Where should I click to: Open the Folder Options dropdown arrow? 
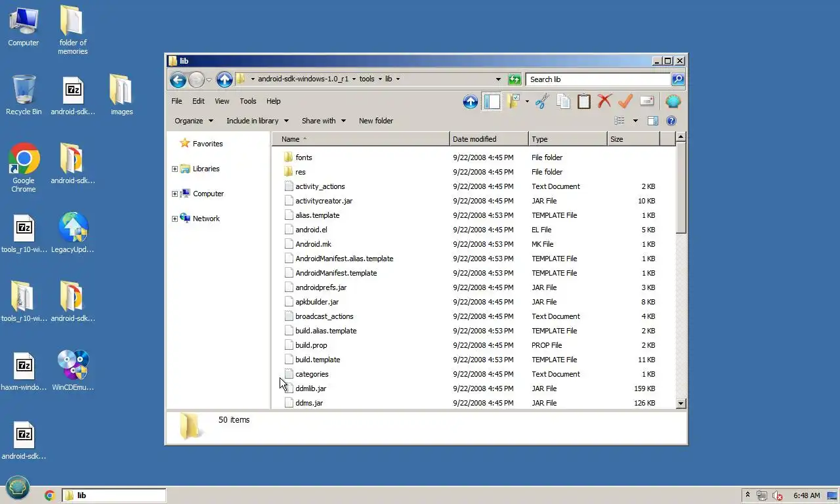[526, 102]
